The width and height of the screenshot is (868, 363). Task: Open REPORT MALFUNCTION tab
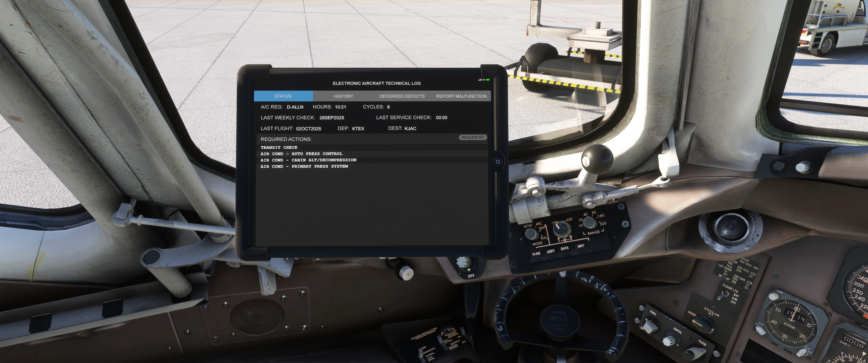[461, 96]
